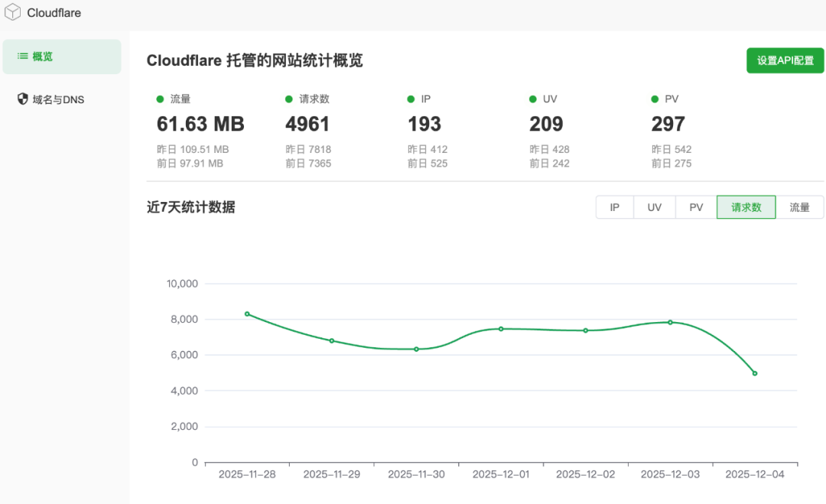
Task: Click the Cloudflare 托管的网站统计概览 page title
Action: coord(255,60)
